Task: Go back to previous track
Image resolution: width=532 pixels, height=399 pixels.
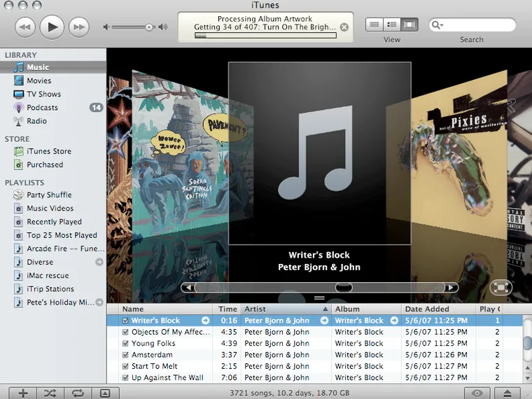Action: pos(25,27)
